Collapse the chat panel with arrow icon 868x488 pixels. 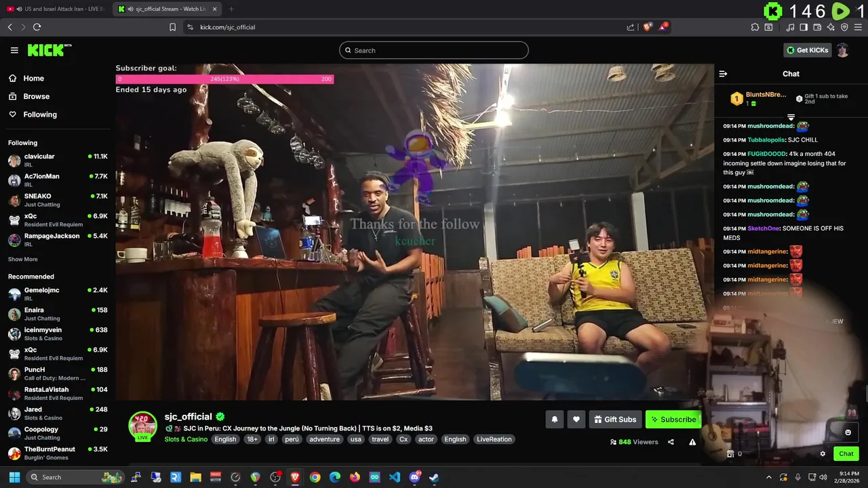(x=723, y=74)
